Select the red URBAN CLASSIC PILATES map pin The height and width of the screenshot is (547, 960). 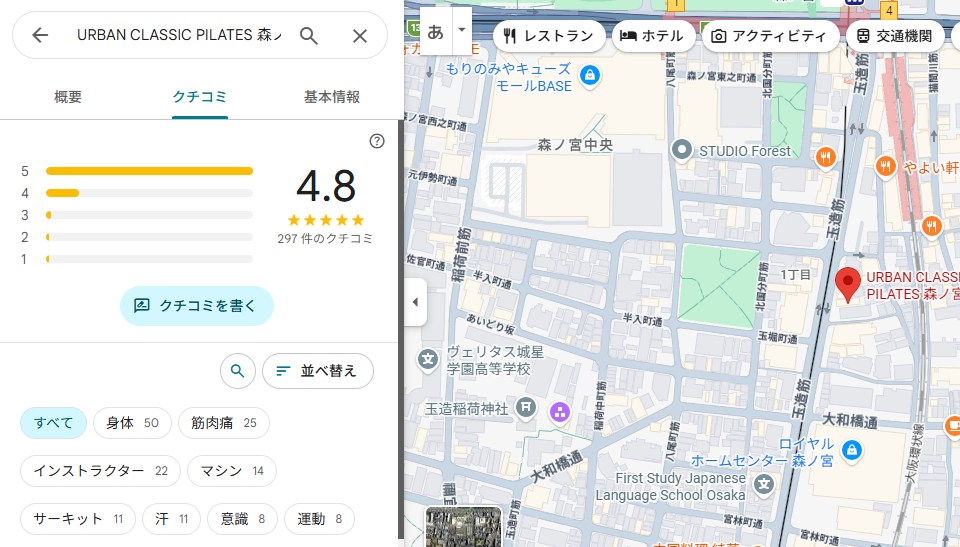point(847,283)
